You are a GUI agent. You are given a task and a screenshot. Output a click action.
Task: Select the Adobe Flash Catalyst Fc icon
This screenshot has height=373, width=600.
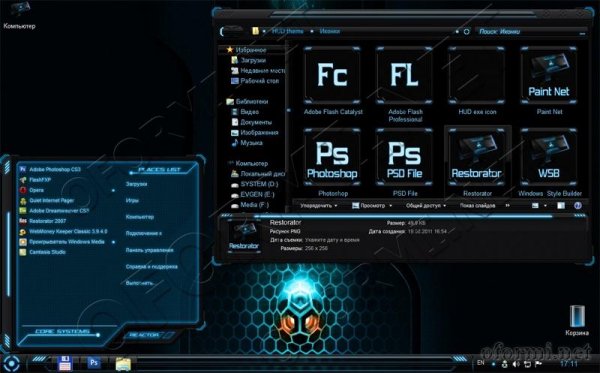click(x=333, y=81)
